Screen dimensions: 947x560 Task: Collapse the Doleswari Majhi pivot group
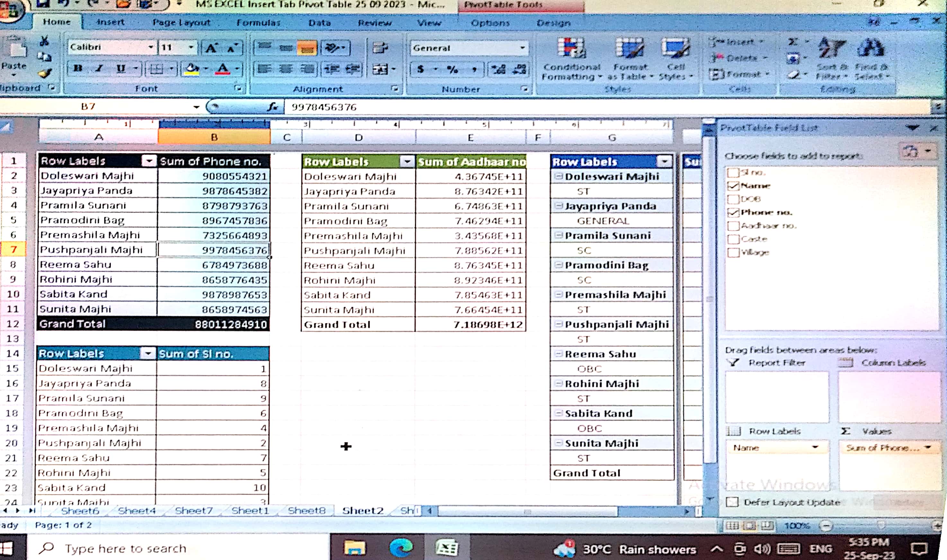[x=559, y=176]
